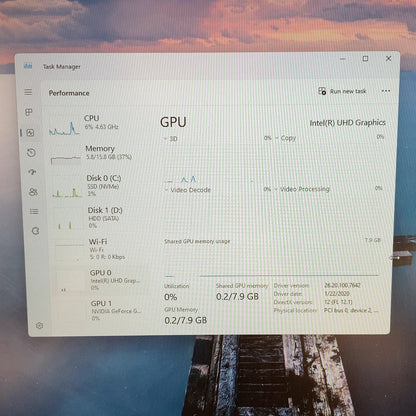Open the Details page icon
Viewport: 416px width, 416px height.
[x=34, y=211]
